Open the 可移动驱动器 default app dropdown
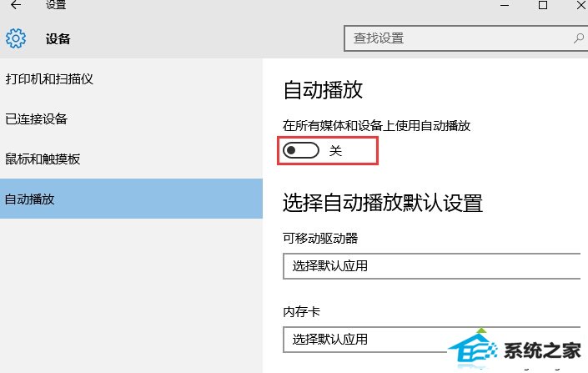 click(x=431, y=266)
